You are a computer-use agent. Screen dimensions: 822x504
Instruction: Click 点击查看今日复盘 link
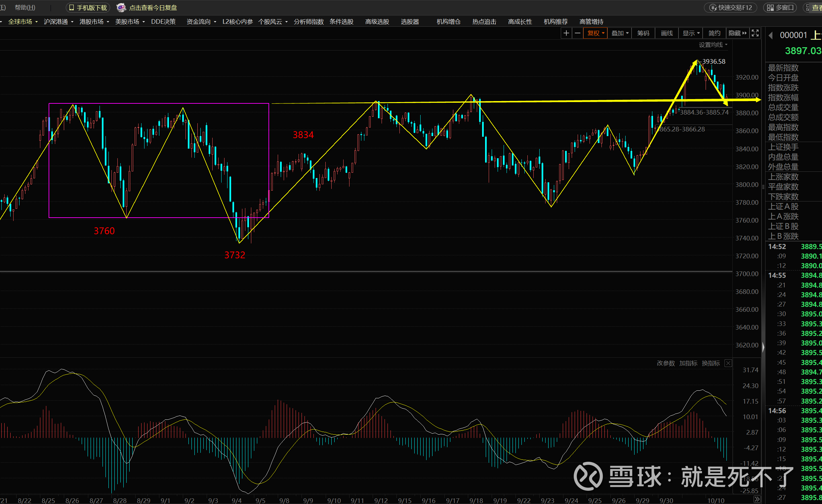153,7
